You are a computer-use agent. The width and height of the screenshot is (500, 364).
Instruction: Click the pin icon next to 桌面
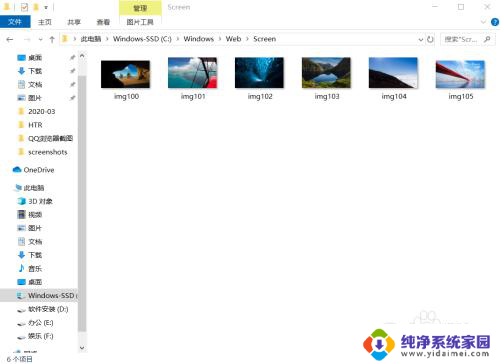tap(72, 58)
